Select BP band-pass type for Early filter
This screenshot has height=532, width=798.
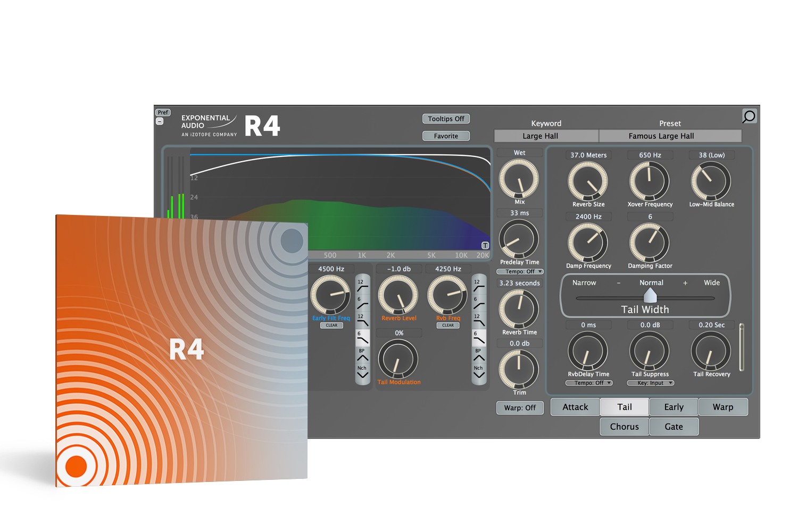coord(362,355)
